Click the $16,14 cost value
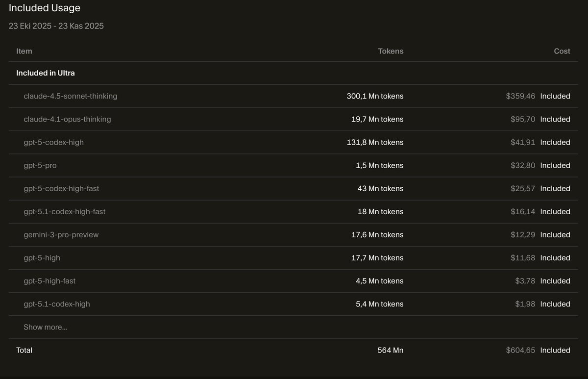 click(x=523, y=211)
